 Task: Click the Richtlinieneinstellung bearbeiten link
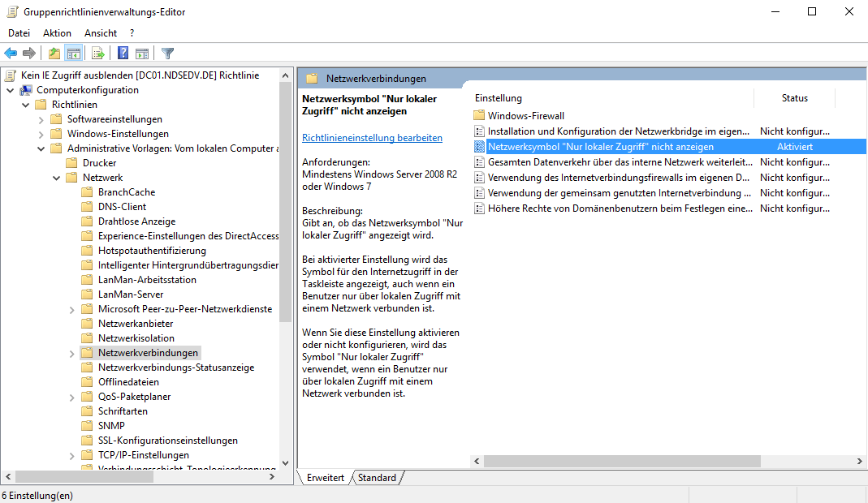click(372, 138)
